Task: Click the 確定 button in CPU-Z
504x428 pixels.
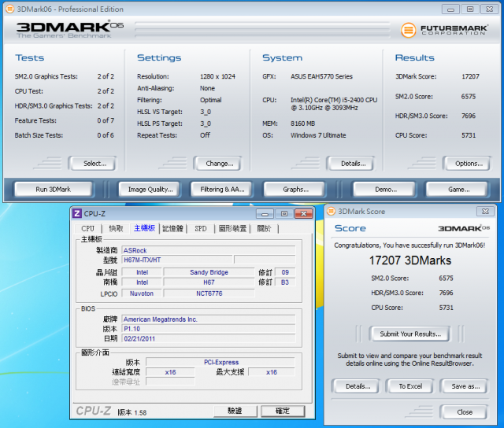Action: [x=283, y=411]
